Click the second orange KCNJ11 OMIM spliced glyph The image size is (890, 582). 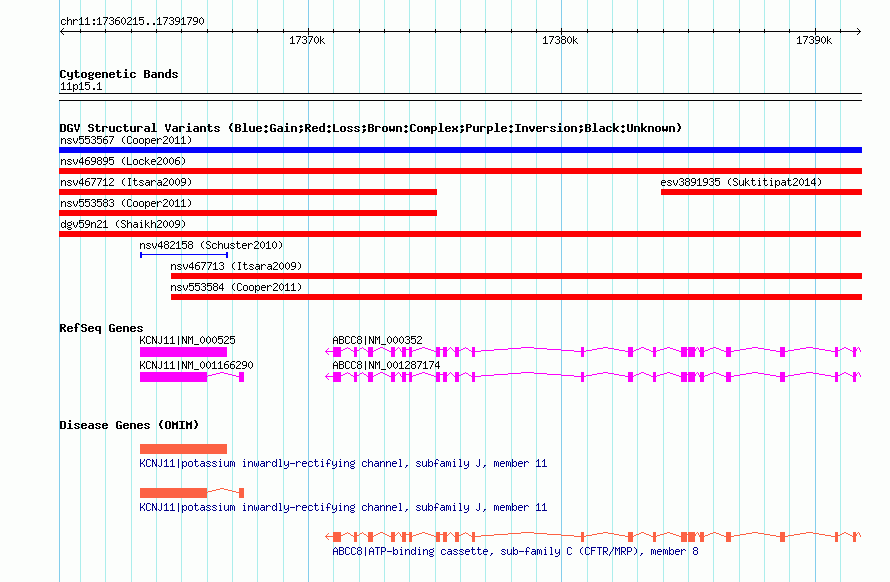click(x=192, y=493)
